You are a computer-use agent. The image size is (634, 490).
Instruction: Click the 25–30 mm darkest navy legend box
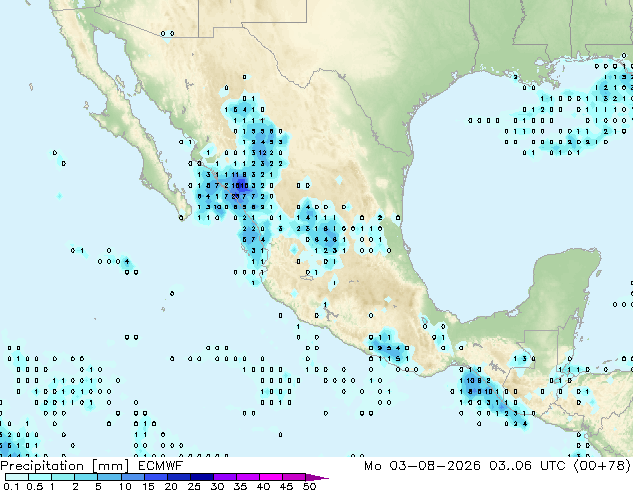coord(202,477)
